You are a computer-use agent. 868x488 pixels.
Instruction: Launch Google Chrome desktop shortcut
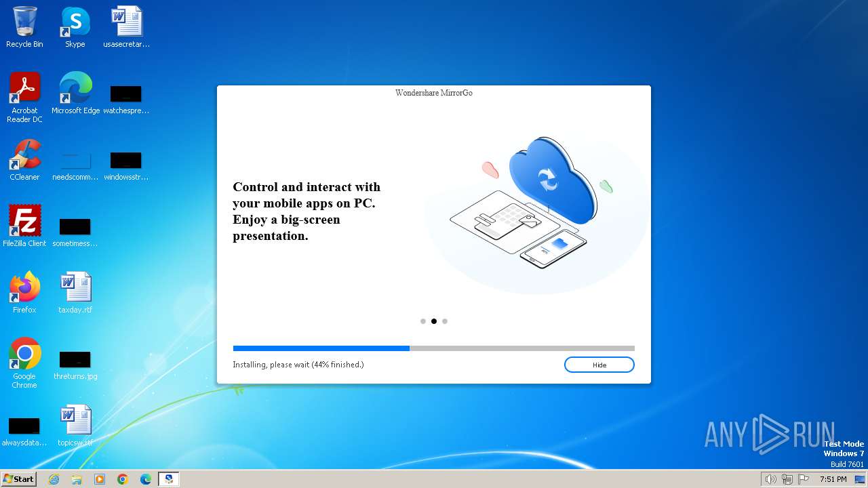(24, 363)
